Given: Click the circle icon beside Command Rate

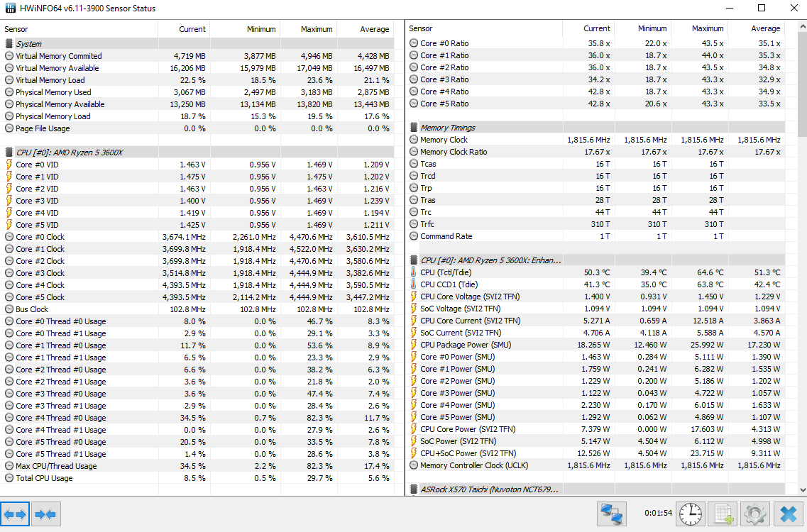Looking at the screenshot, I should [x=414, y=236].
